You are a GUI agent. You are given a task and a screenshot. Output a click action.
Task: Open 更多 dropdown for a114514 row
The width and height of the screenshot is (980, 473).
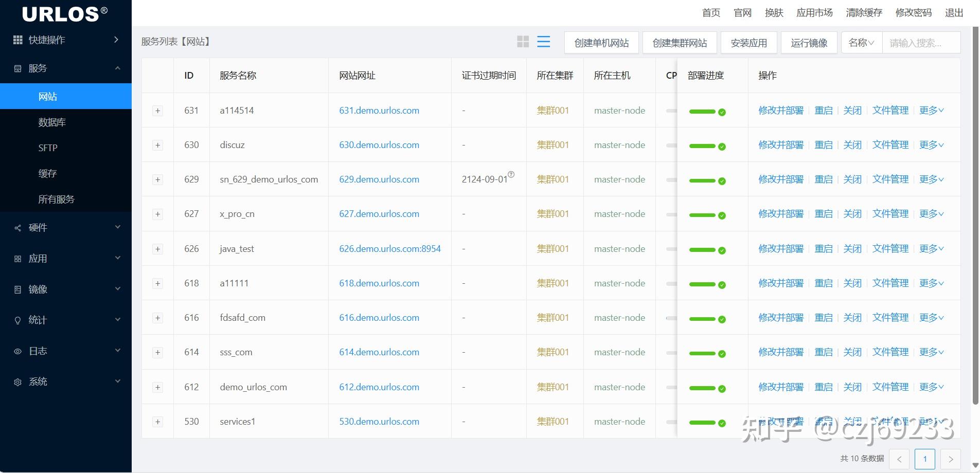tap(932, 110)
